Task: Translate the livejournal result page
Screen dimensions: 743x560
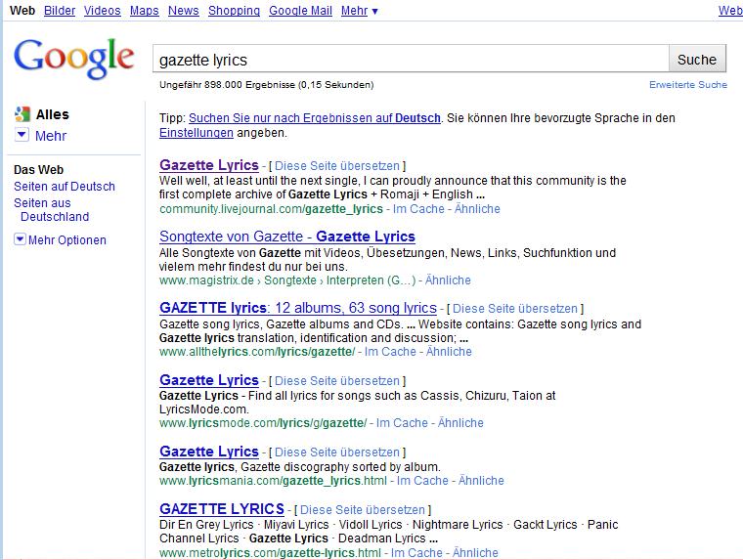Action: point(337,166)
